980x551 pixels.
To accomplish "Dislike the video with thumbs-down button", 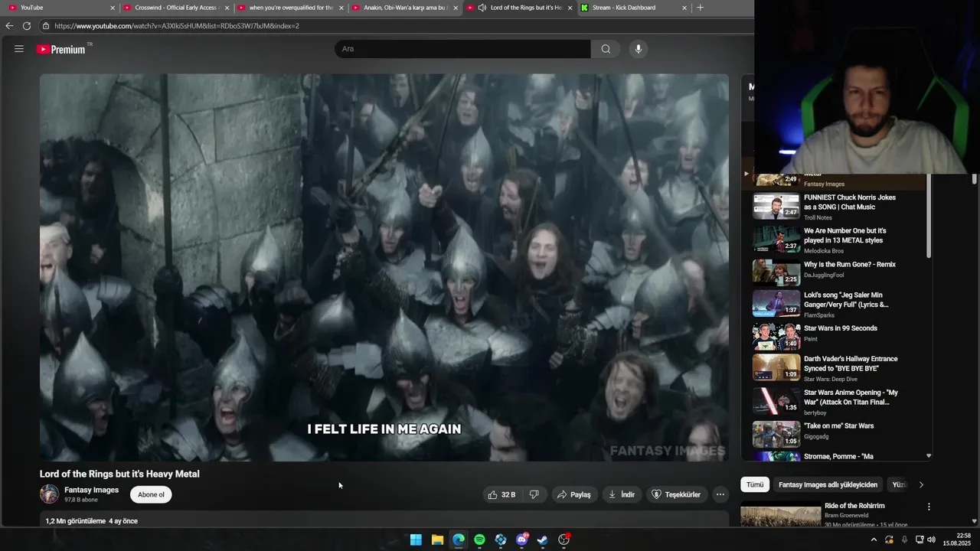I will [x=534, y=494].
